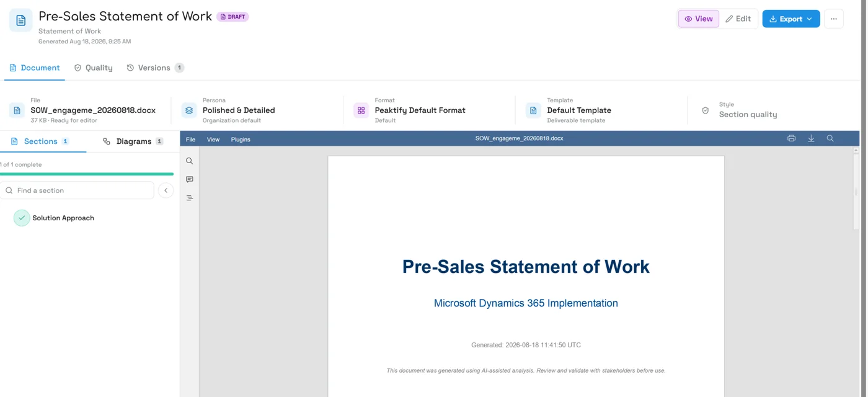Click the Style shield icon
Viewport: 868px width, 397px height.
tap(705, 110)
